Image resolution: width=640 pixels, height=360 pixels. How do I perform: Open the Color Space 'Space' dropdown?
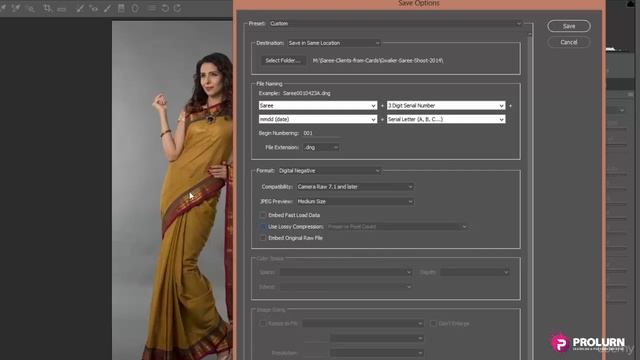point(345,272)
